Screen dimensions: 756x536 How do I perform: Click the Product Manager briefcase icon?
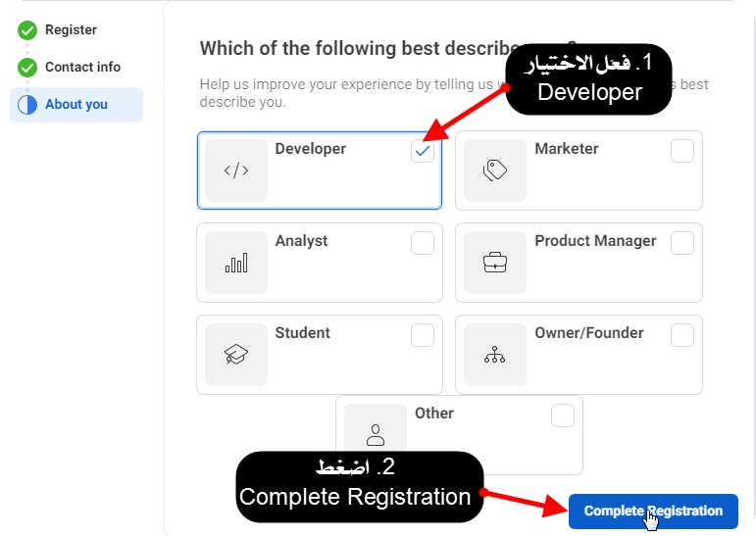[x=495, y=263]
